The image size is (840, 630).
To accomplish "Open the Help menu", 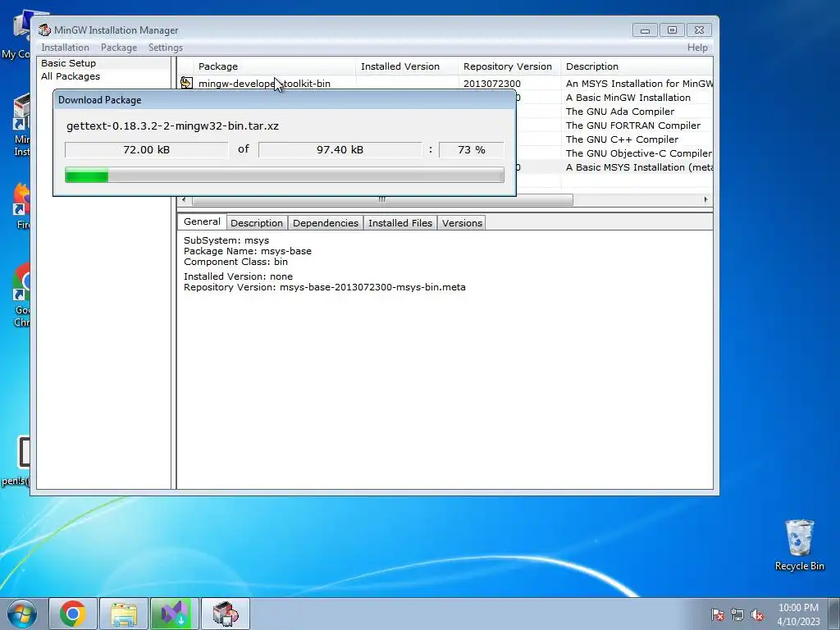I will 697,48.
